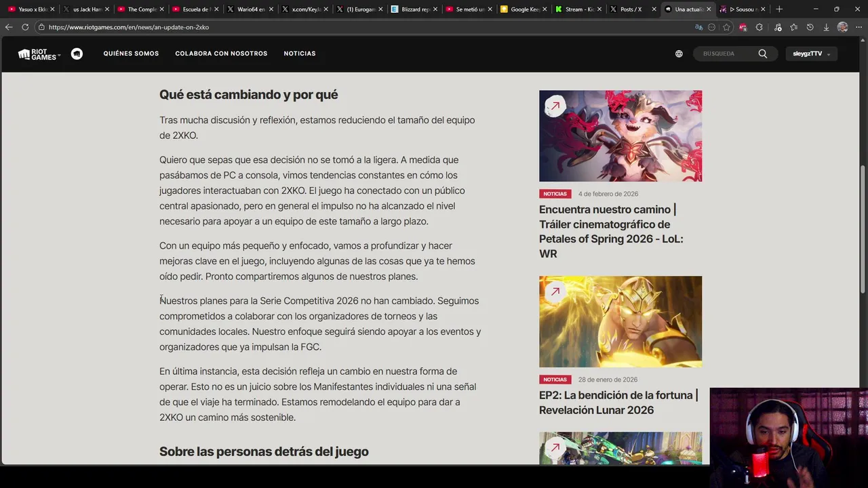
Task: Open the browser profile avatar
Action: click(x=842, y=27)
